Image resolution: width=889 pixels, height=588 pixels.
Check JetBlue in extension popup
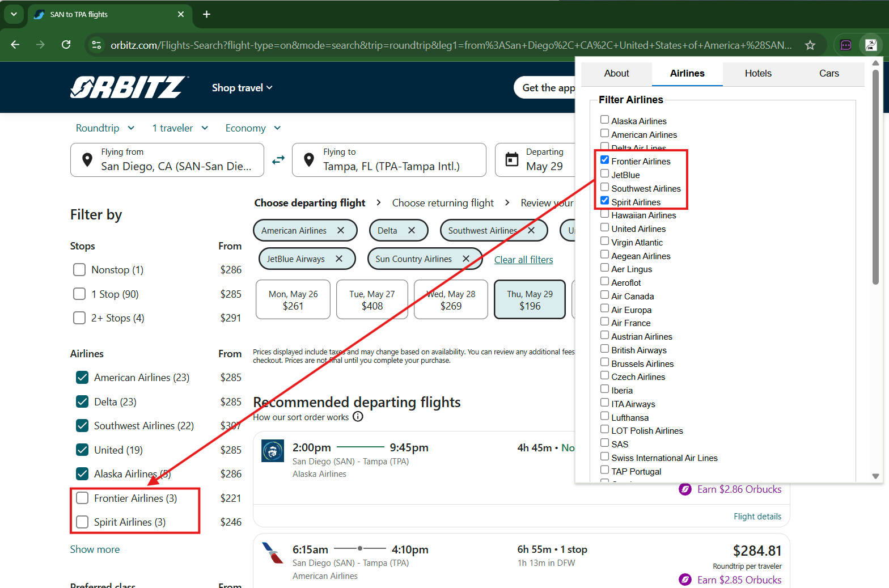(604, 174)
